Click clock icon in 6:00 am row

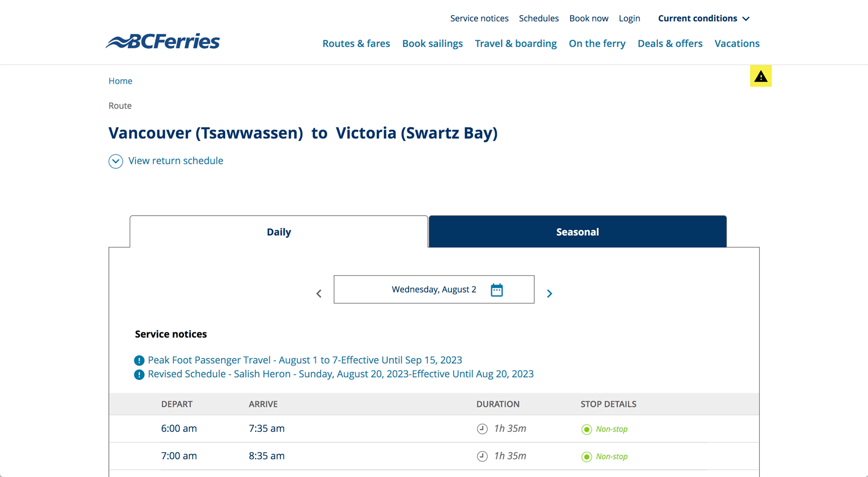tap(482, 429)
